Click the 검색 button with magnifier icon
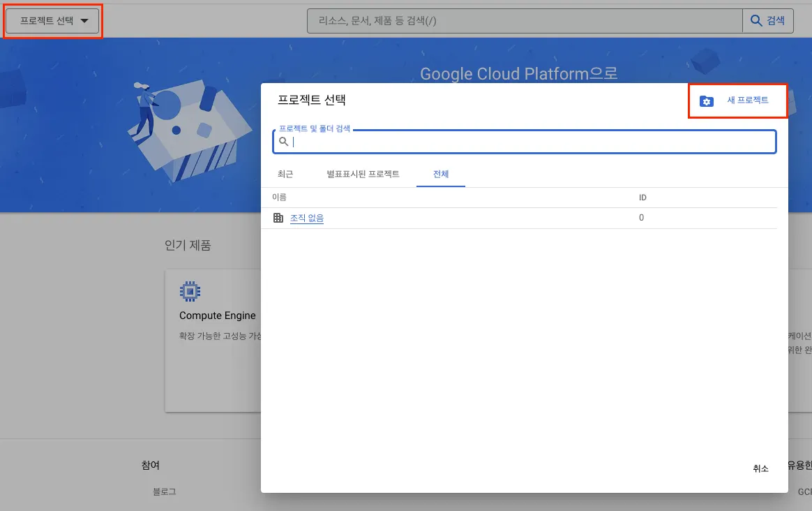The height and width of the screenshot is (511, 812). click(768, 21)
